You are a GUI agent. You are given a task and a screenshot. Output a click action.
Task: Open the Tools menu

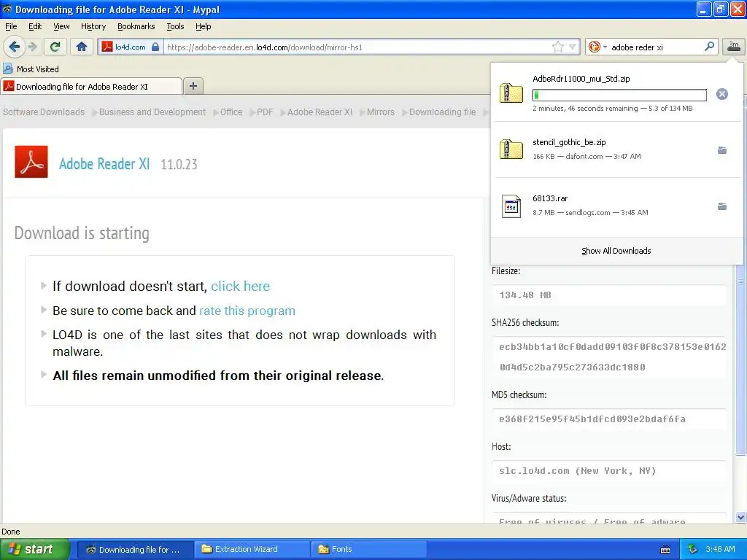click(175, 26)
